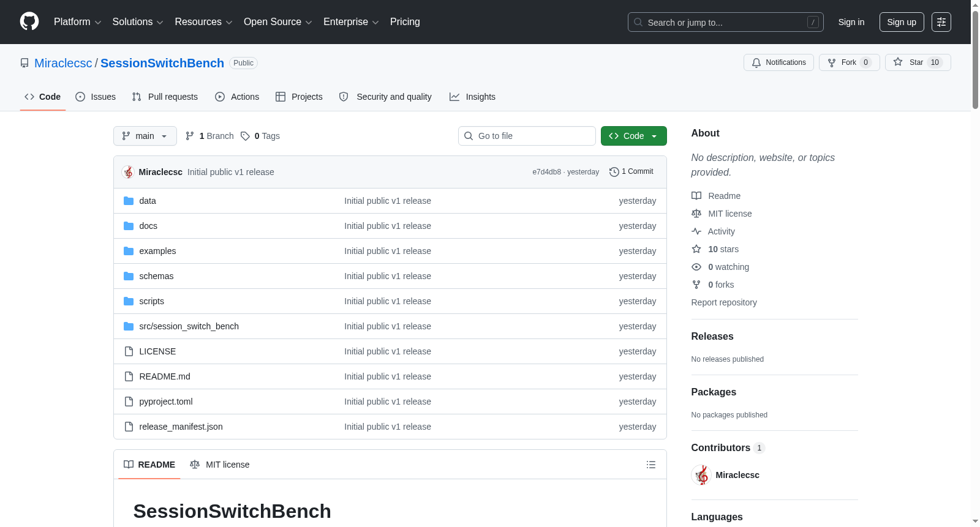
Task: Open the Issues tab
Action: coord(96,97)
